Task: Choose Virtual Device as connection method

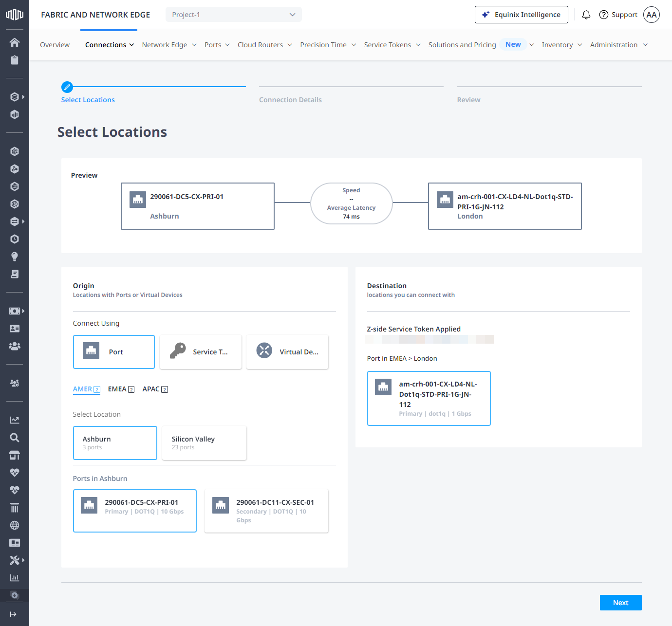Action: point(287,352)
